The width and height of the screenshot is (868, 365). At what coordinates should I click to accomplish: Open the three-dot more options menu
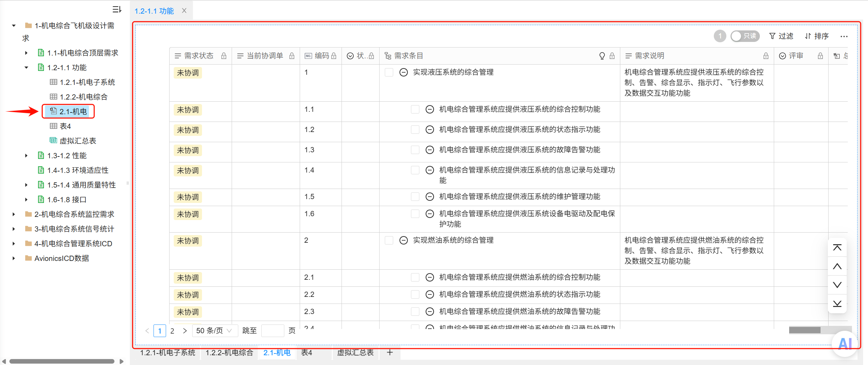(844, 36)
